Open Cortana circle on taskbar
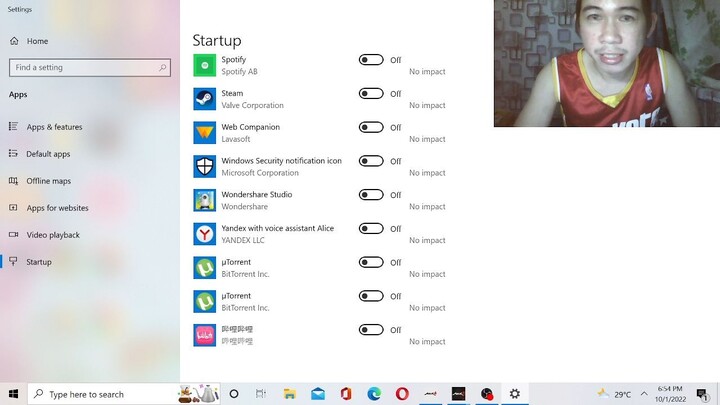Screen dimensions: 720x405 click(234, 394)
